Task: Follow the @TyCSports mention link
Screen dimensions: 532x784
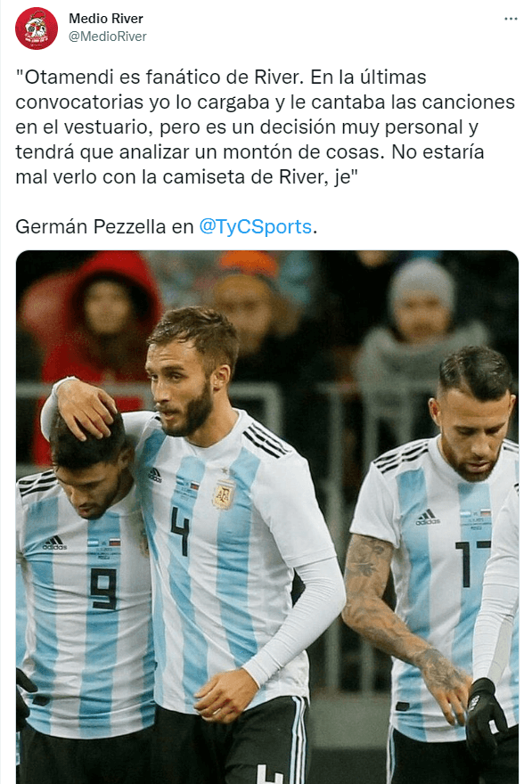Action: point(255,226)
